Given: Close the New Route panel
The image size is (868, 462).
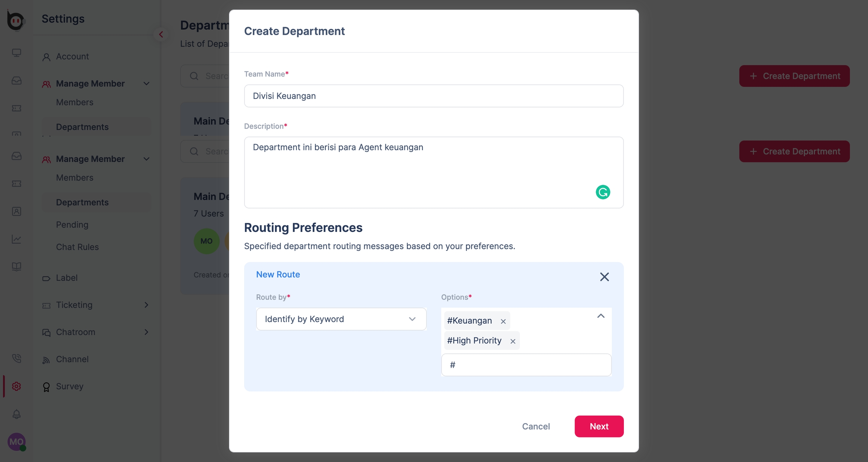Looking at the screenshot, I should point(604,277).
